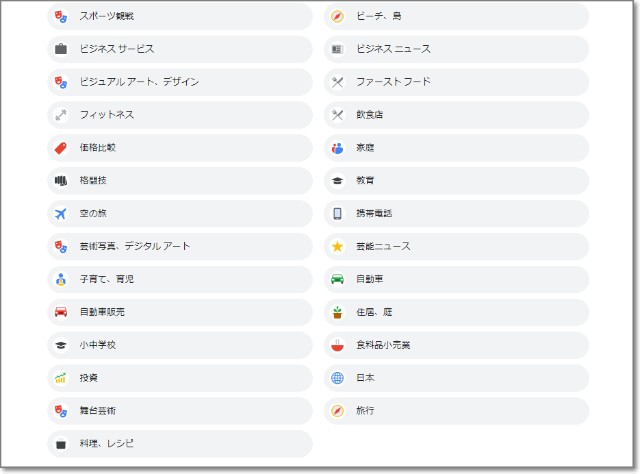The height and width of the screenshot is (474, 640).
Task: Click the chart icon beside 投資
Action: [61, 378]
